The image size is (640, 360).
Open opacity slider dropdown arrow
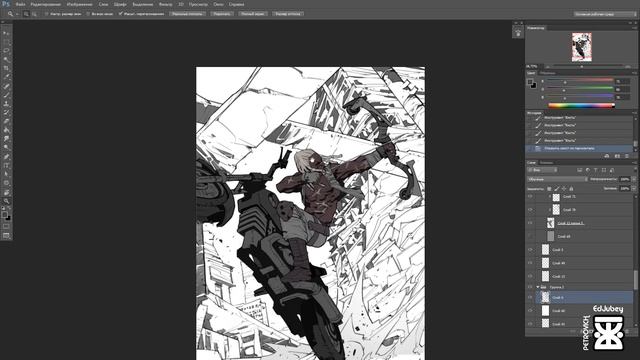[x=634, y=179]
